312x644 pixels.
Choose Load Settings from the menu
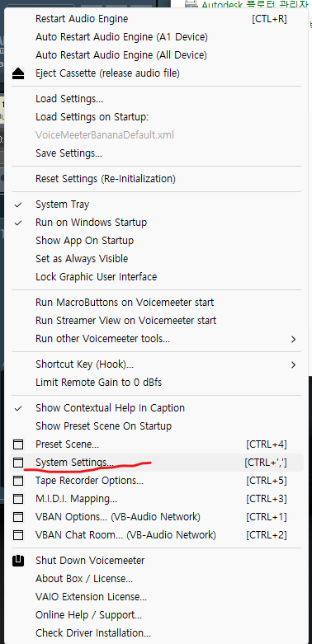click(x=69, y=99)
